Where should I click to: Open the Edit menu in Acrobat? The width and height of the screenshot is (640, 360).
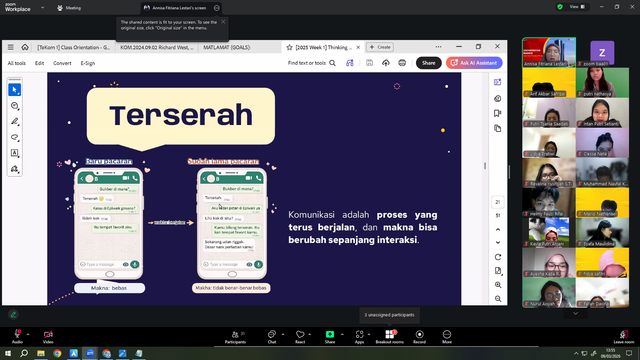(40, 63)
